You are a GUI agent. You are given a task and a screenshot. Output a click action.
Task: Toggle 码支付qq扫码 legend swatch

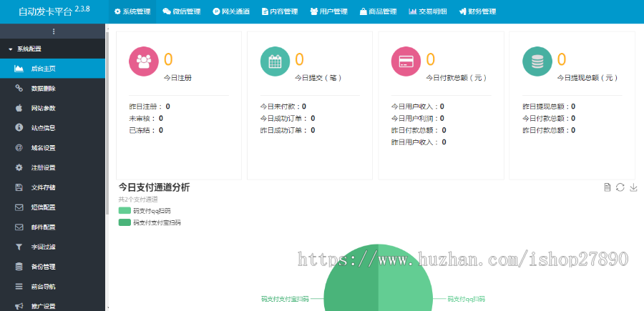[125, 211]
